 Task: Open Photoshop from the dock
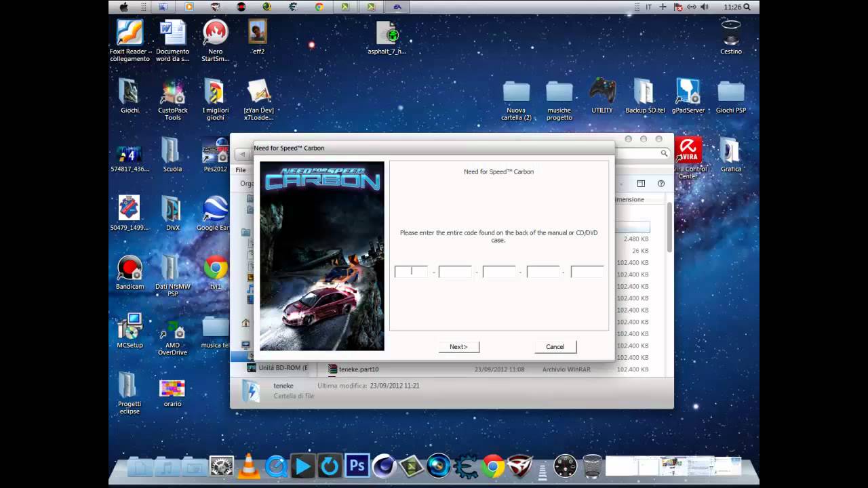point(357,466)
